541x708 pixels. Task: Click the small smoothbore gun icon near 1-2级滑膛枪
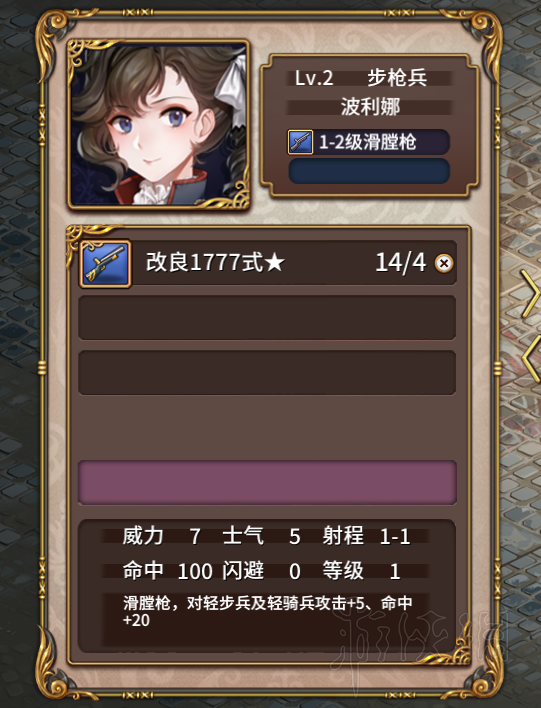(300, 142)
